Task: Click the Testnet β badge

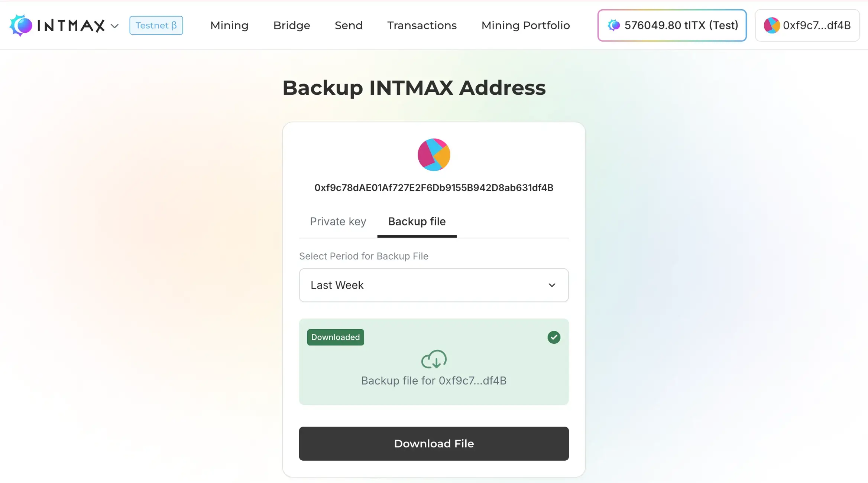Action: tap(156, 25)
